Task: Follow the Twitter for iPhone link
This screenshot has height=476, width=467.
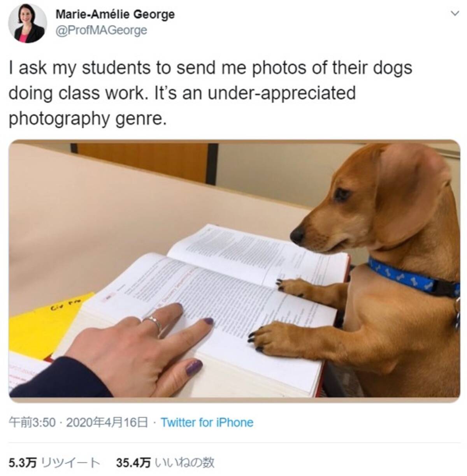Action: [x=207, y=422]
